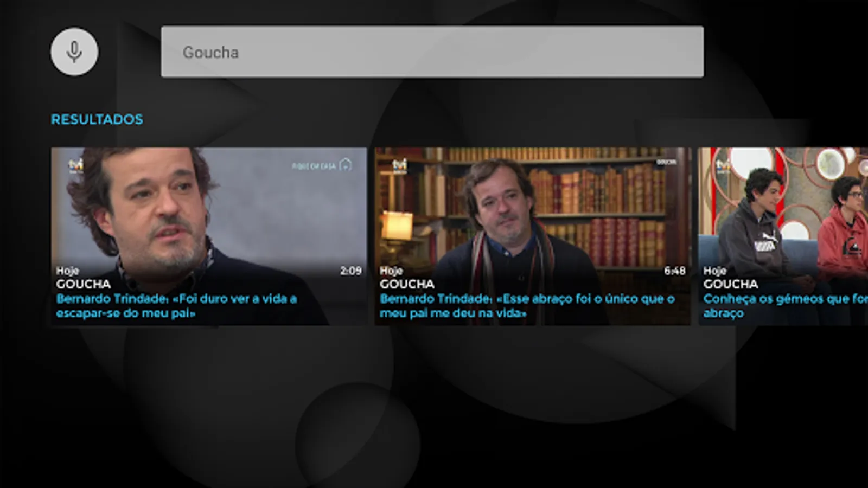Click the 6:48 duration label
The width and height of the screenshot is (868, 488).
(675, 271)
